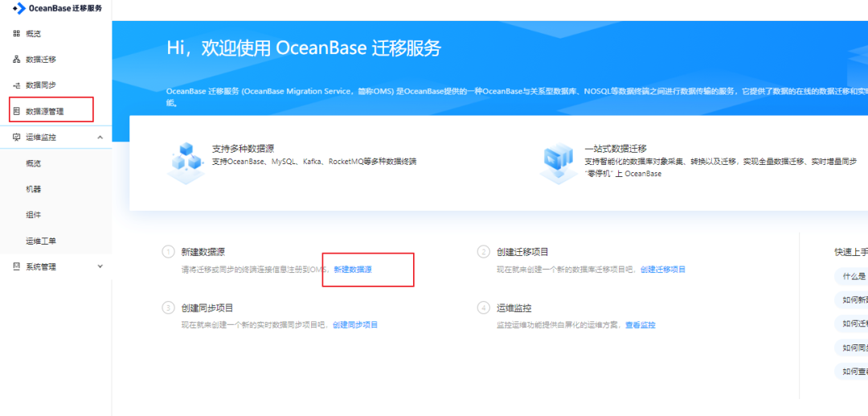Click the 快速上手 heading
Screen dimensions: 868x416
click(x=851, y=252)
